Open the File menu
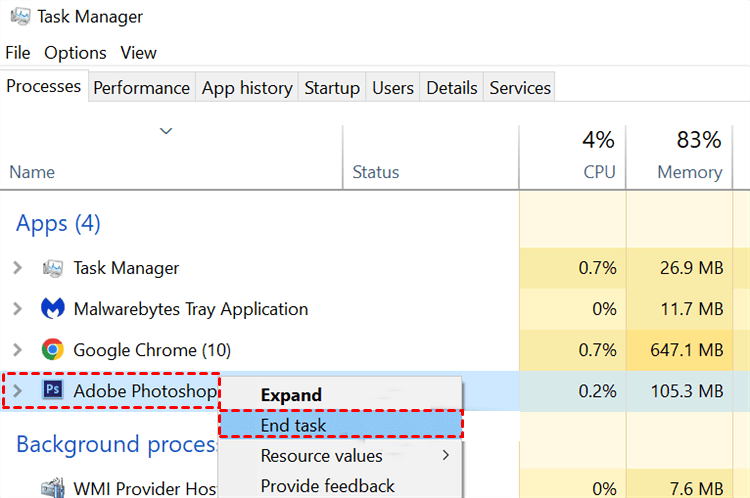Screen dimensions: 750x498 18,52
